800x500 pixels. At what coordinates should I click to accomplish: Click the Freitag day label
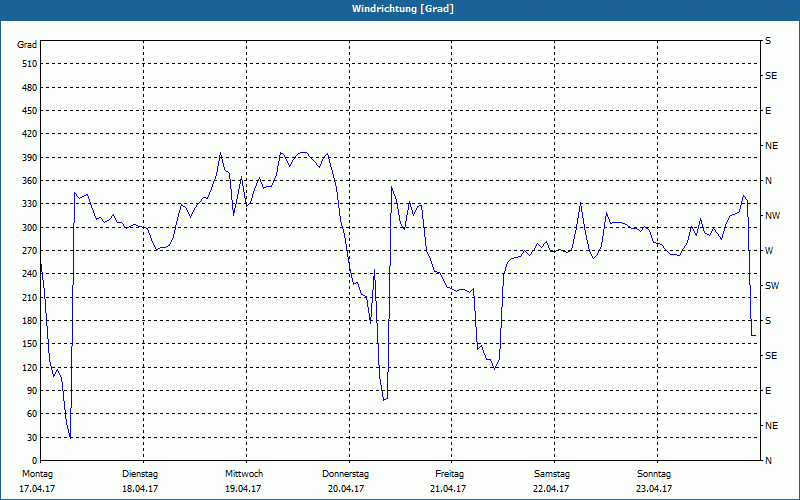[449, 474]
